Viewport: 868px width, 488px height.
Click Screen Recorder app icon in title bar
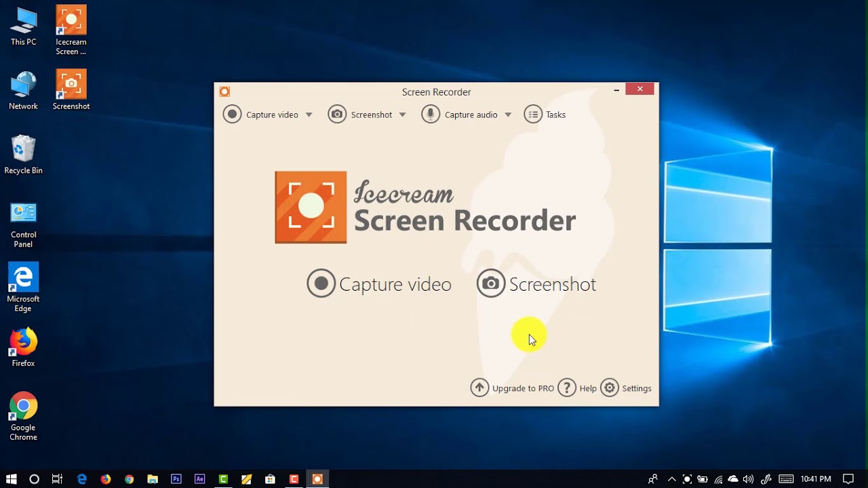pos(224,91)
